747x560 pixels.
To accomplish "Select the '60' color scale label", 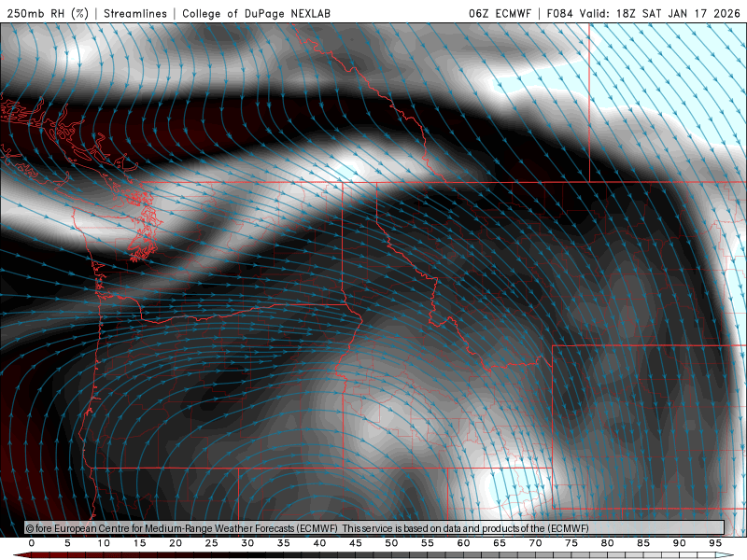I will (463, 543).
